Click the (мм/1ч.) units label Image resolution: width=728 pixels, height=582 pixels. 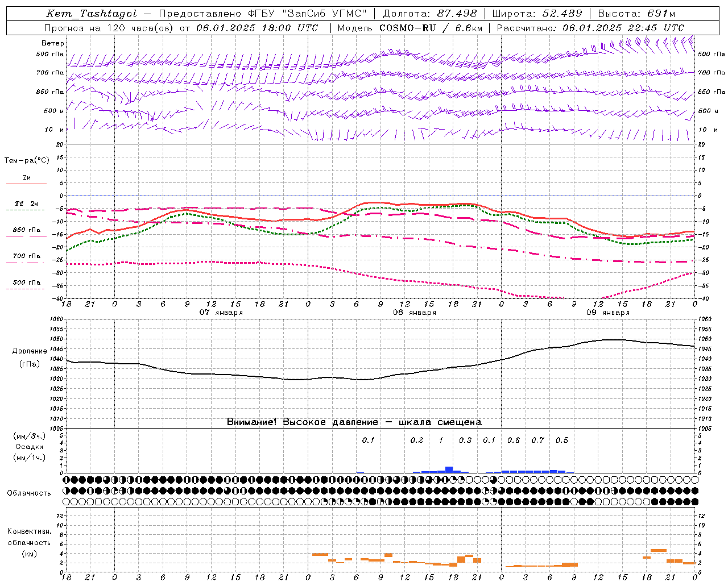coord(30,458)
